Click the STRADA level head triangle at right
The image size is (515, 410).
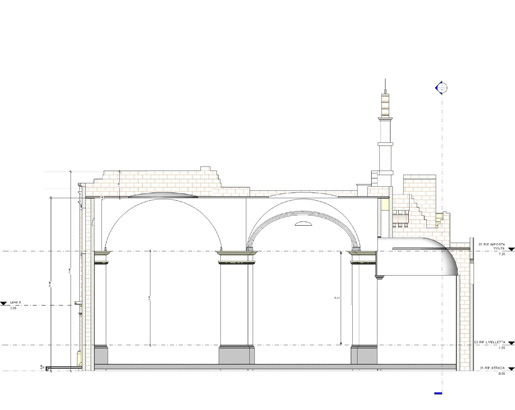click(511, 369)
